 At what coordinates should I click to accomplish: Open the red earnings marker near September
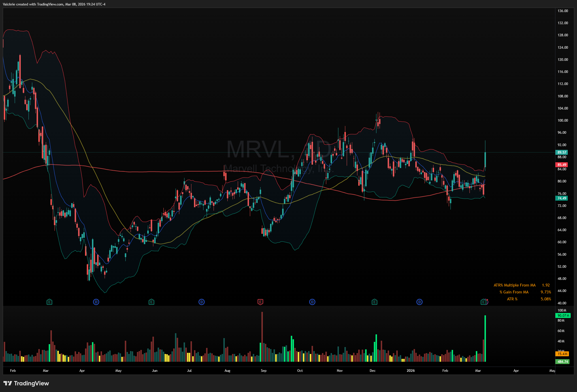click(260, 302)
